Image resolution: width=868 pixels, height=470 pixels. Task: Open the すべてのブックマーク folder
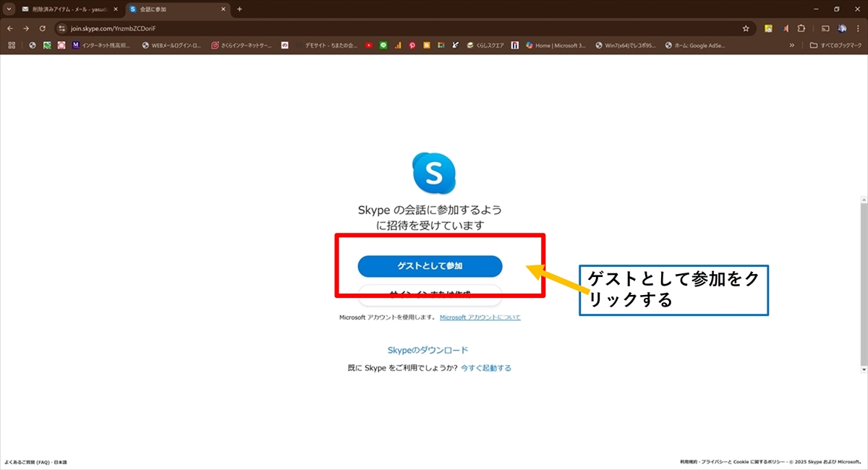coord(834,45)
